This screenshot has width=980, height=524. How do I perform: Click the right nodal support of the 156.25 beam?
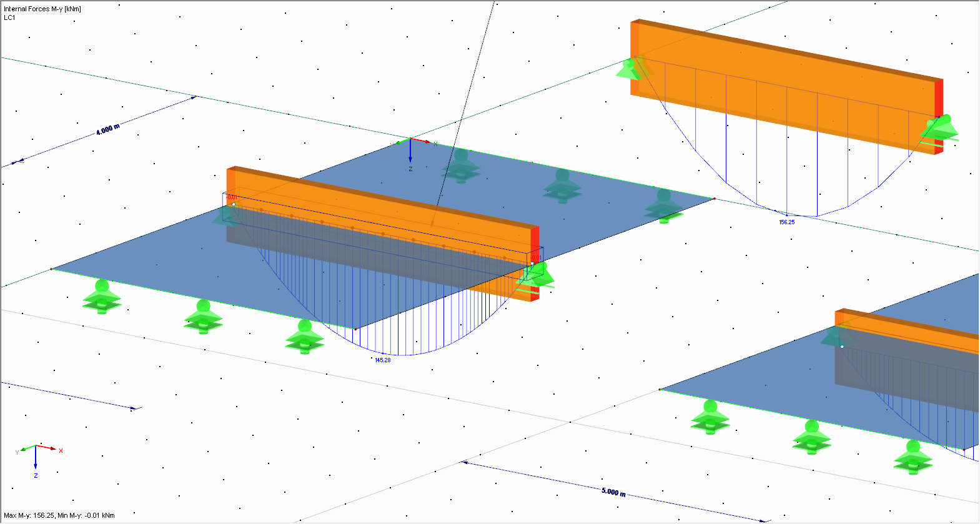pos(941,129)
